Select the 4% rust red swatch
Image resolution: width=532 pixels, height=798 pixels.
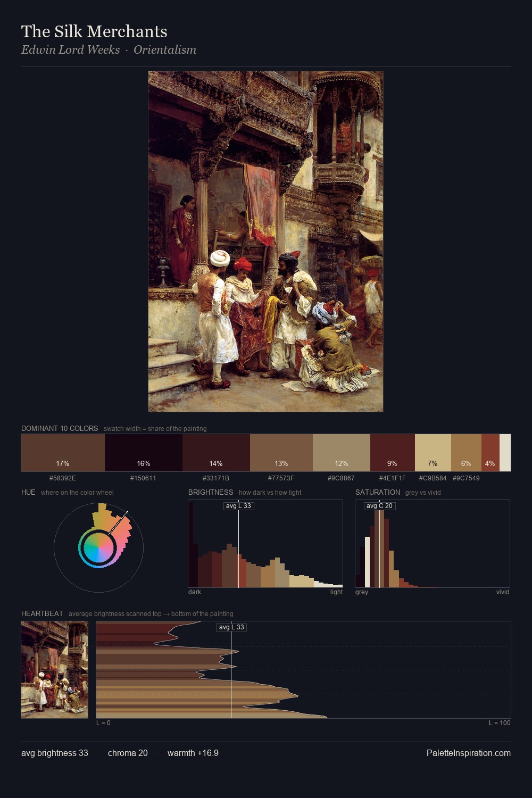tap(491, 453)
